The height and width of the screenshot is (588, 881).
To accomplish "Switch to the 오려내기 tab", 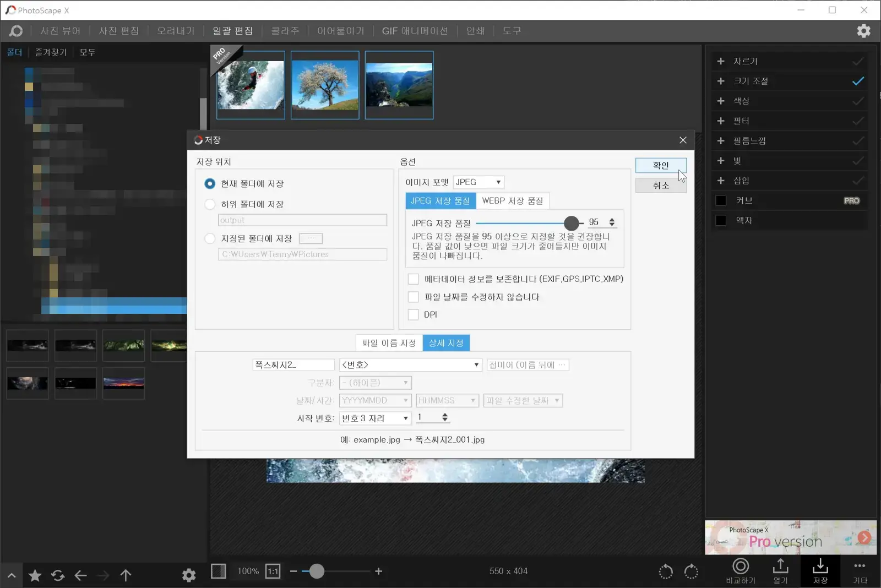I will pyautogui.click(x=176, y=31).
